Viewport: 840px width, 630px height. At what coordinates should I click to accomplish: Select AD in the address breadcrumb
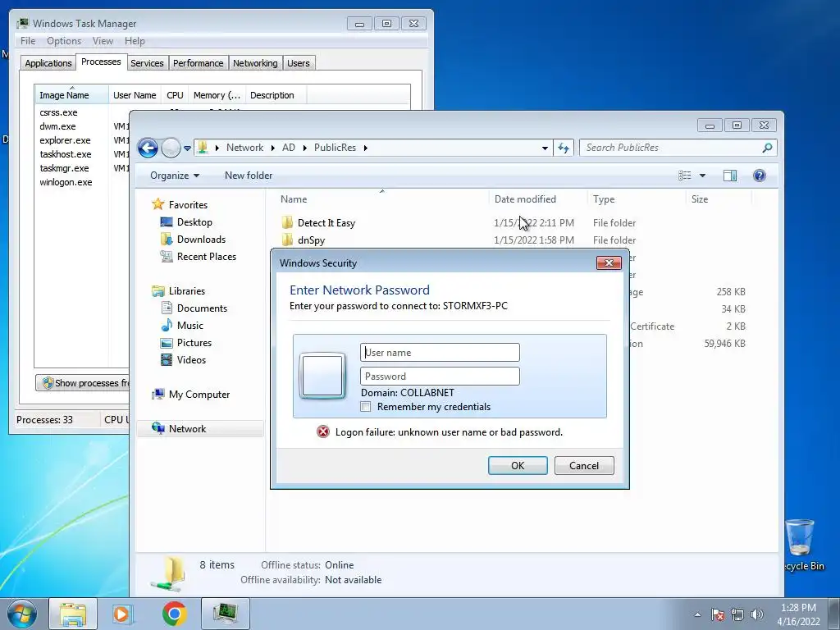[288, 148]
